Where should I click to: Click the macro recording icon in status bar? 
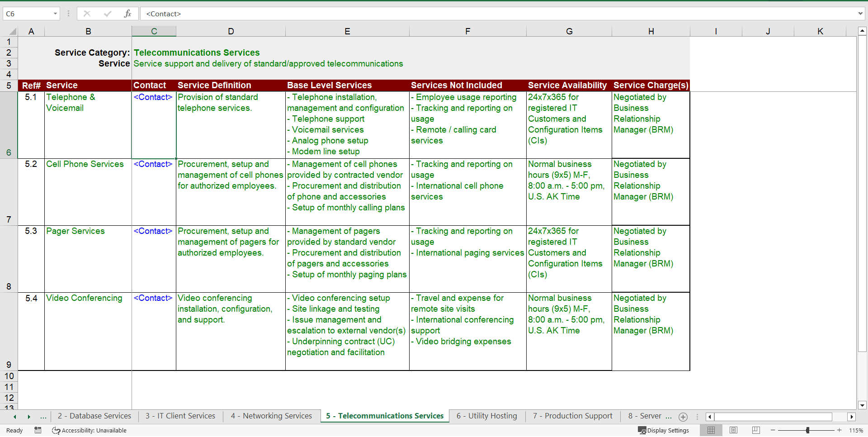[x=38, y=430]
